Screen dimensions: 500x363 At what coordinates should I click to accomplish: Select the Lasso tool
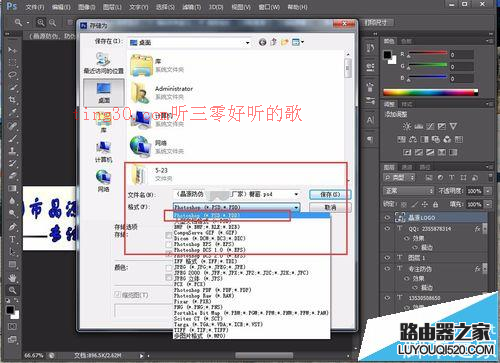coord(12,75)
